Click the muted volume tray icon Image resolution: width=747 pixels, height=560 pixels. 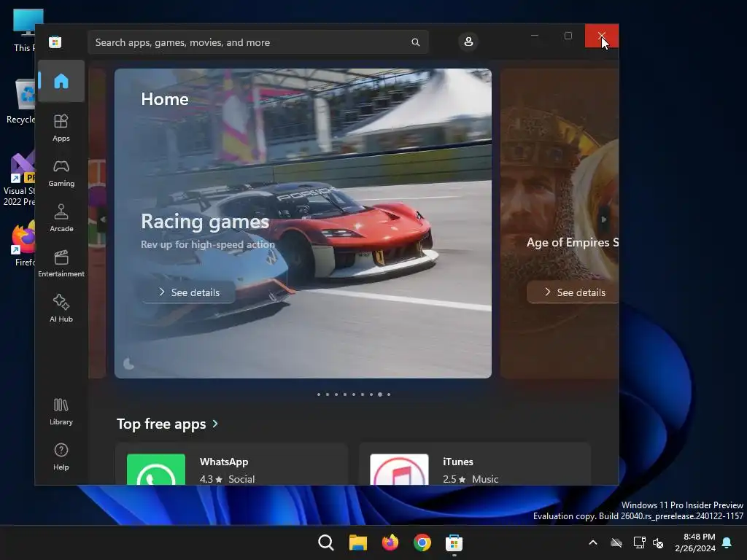(658, 542)
